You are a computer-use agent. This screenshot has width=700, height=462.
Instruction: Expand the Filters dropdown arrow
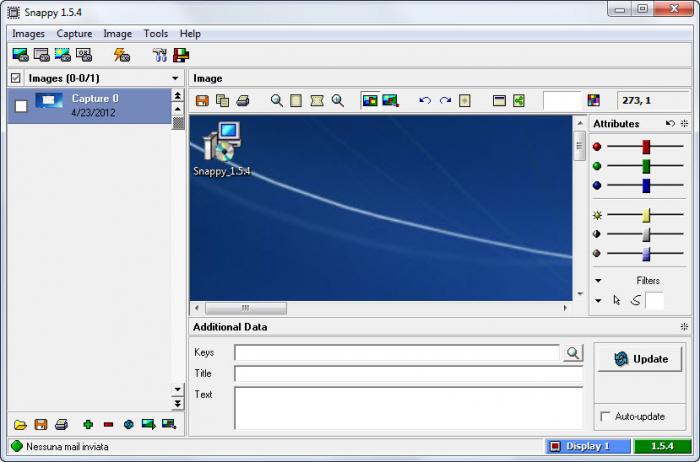tap(598, 280)
